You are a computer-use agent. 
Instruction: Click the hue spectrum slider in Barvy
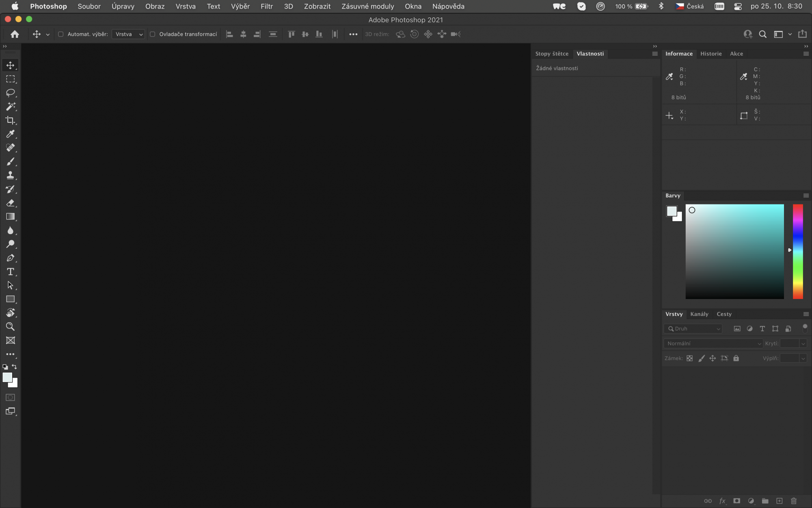click(798, 252)
